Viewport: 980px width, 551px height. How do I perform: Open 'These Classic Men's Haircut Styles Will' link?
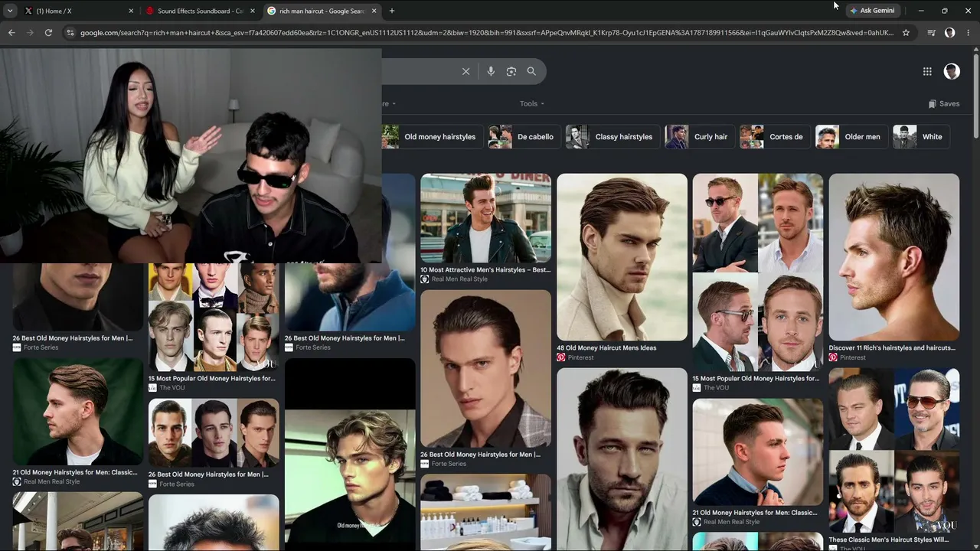point(889,540)
